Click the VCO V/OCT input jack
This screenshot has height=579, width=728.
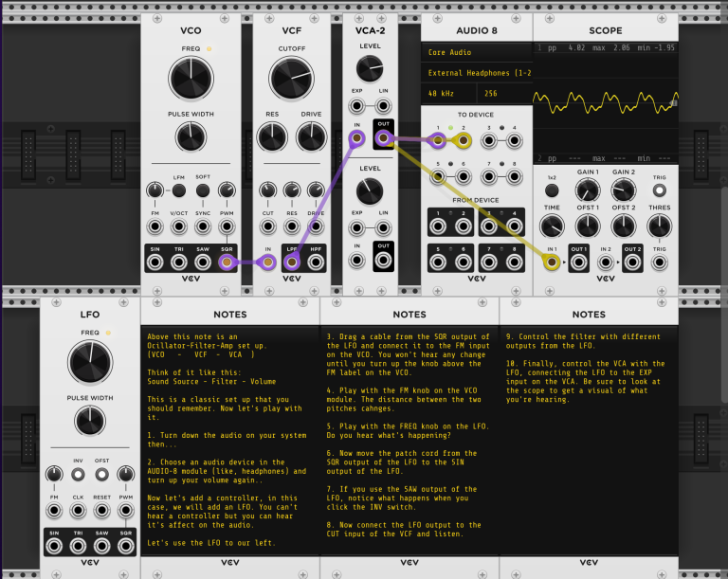click(179, 226)
